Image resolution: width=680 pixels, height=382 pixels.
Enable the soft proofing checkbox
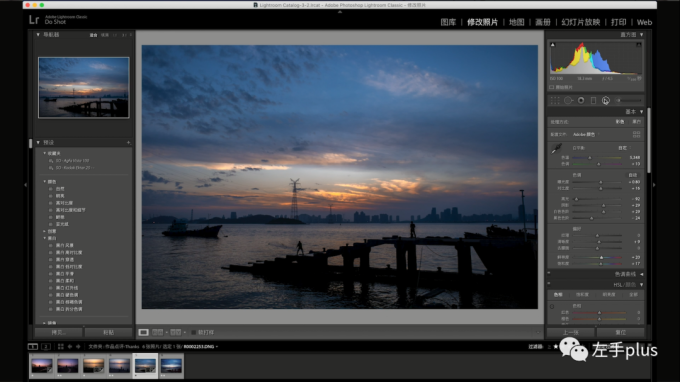point(193,333)
